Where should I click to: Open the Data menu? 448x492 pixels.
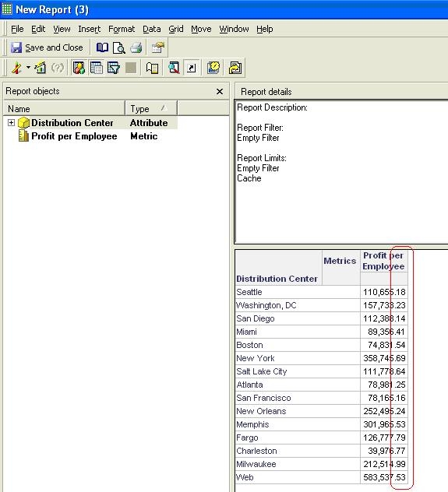coord(152,29)
